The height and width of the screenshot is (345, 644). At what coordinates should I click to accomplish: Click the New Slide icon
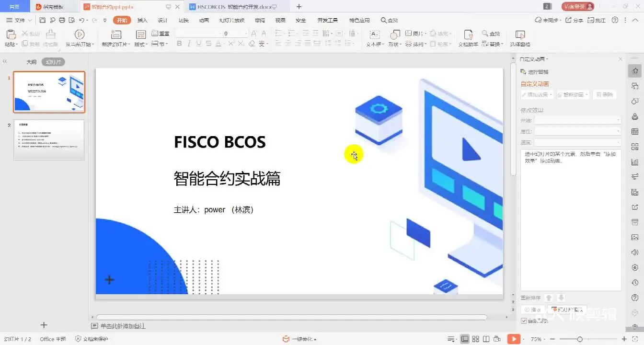coord(115,34)
